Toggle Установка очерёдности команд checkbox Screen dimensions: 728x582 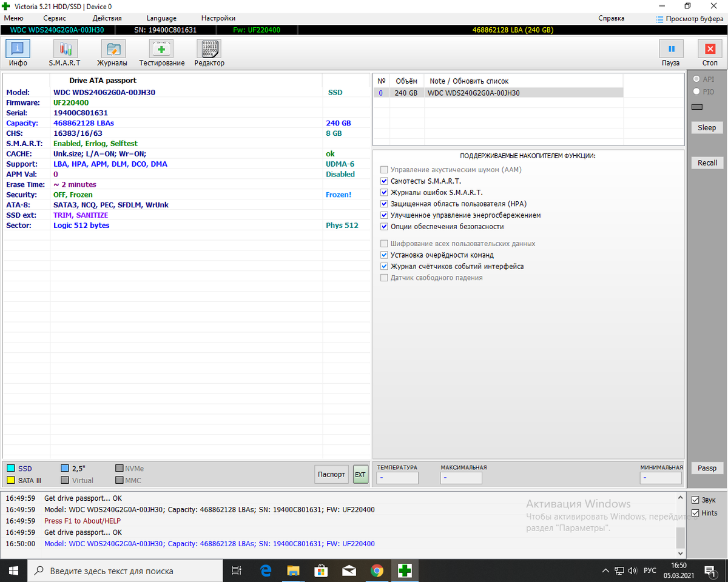[x=384, y=255]
